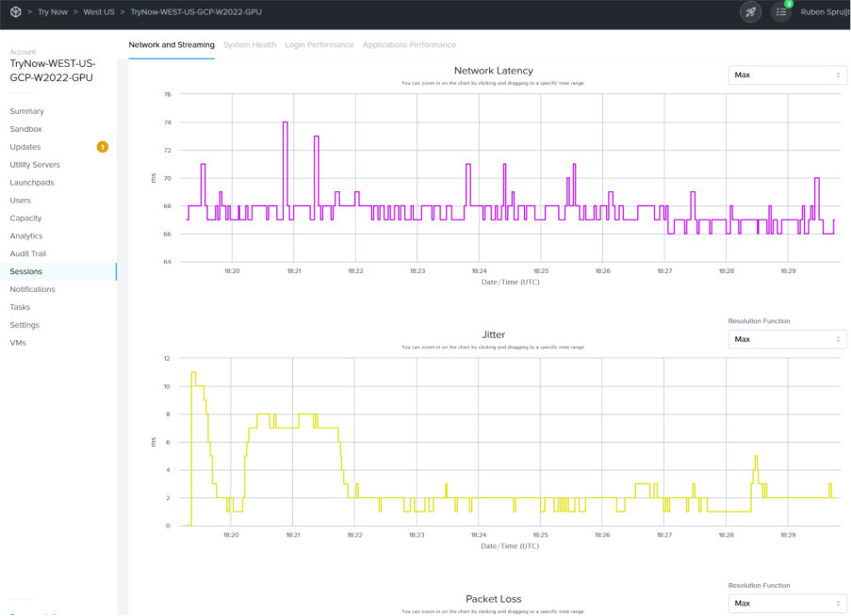Image resolution: width=851 pixels, height=616 pixels.
Task: Go to West US breadcrumb link
Action: [x=99, y=12]
